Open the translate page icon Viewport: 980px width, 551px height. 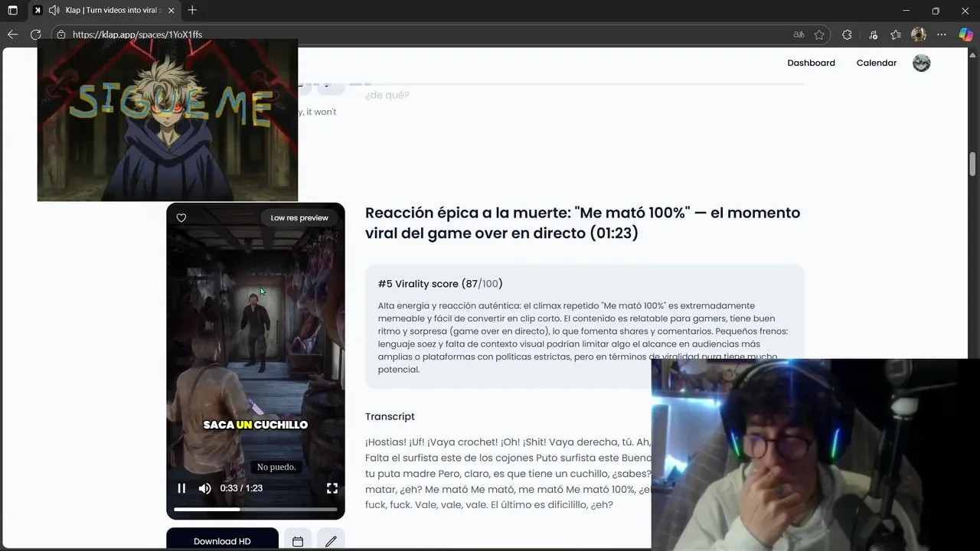point(799,34)
